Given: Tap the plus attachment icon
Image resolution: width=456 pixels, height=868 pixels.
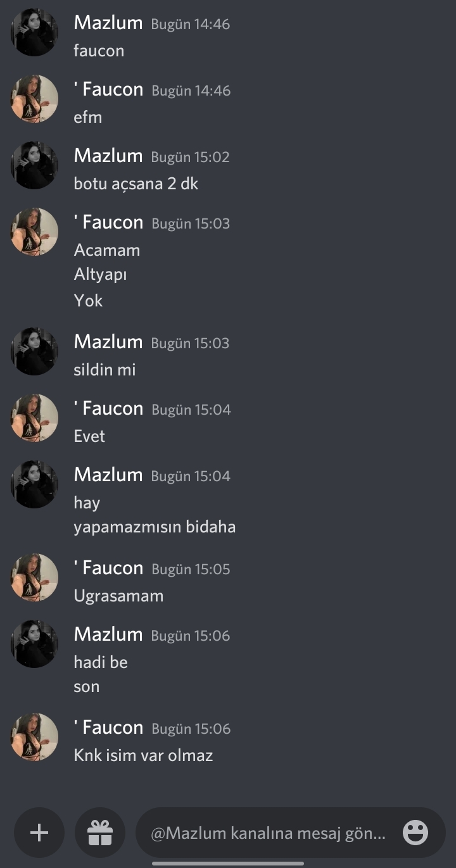Looking at the screenshot, I should click(x=39, y=833).
